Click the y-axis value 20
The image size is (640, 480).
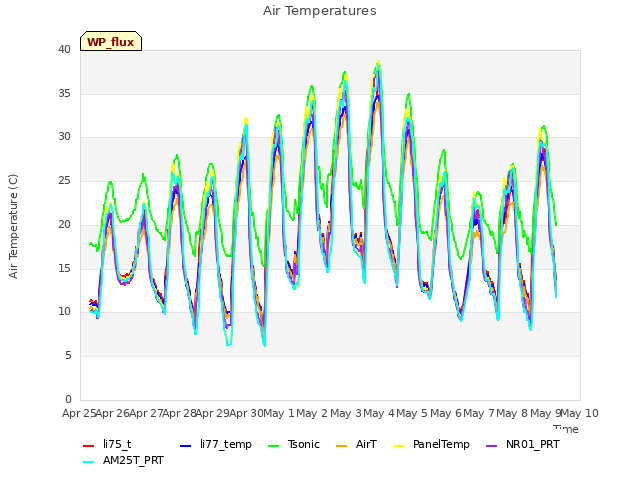(x=64, y=224)
